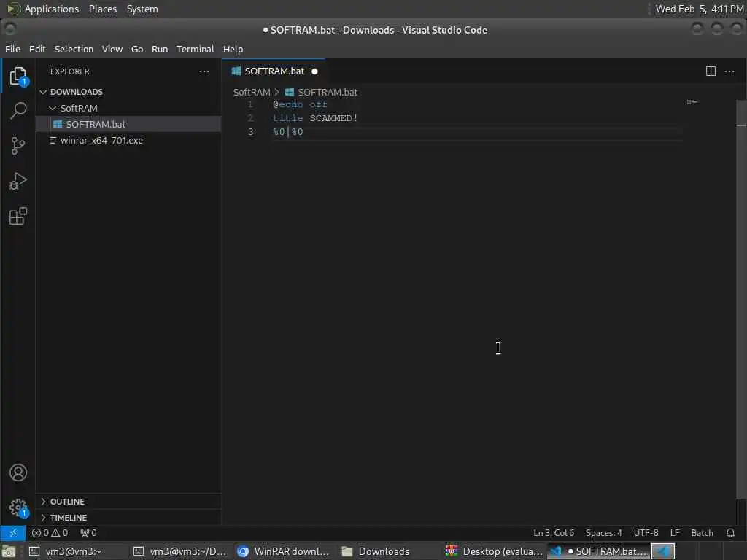This screenshot has height=560, width=747.
Task: Switch to WinRAR download browser window
Action: point(285,551)
